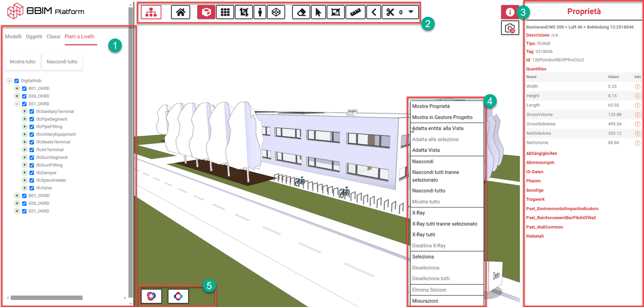This screenshot has width=644, height=307.
Task: Toggle the IfcWasteTerminal checkbox
Action: click(32, 142)
